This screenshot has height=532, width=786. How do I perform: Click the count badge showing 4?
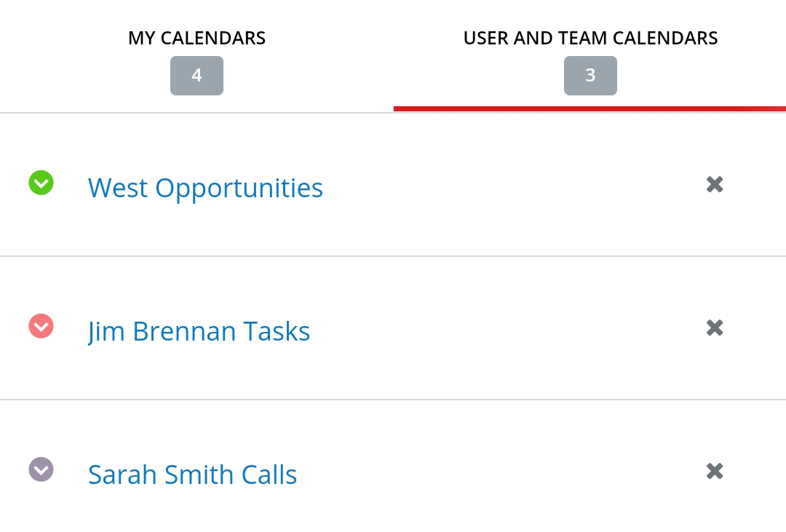pos(196,75)
